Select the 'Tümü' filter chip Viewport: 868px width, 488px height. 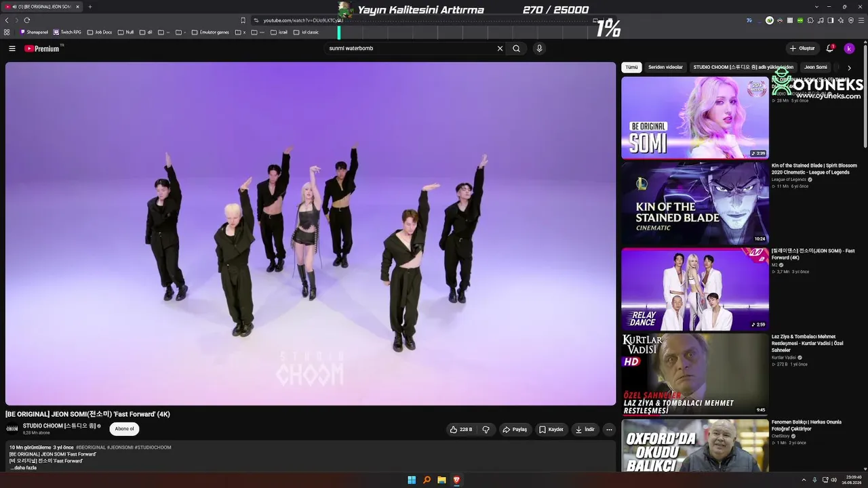pos(631,68)
